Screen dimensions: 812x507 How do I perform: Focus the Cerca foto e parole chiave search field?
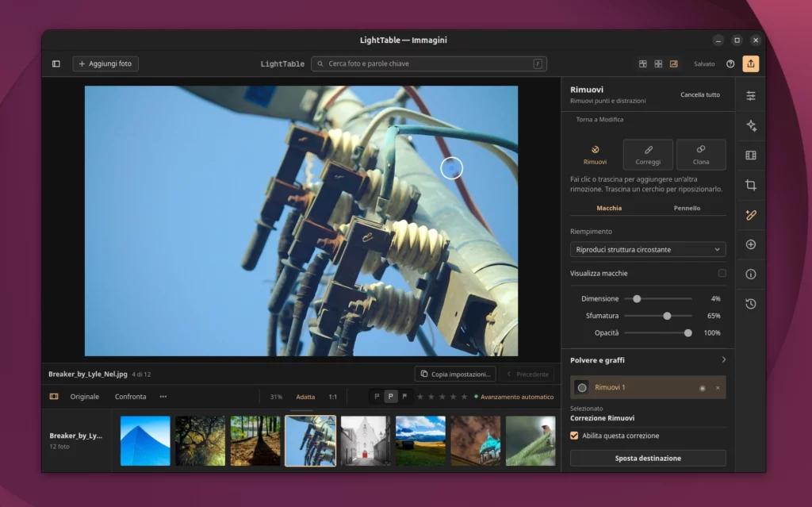click(429, 63)
